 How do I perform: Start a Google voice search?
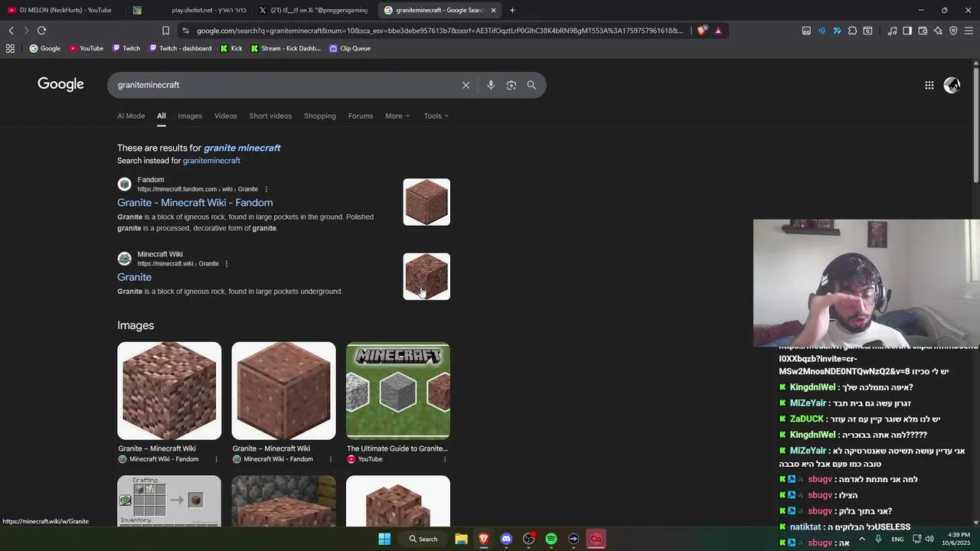click(491, 85)
